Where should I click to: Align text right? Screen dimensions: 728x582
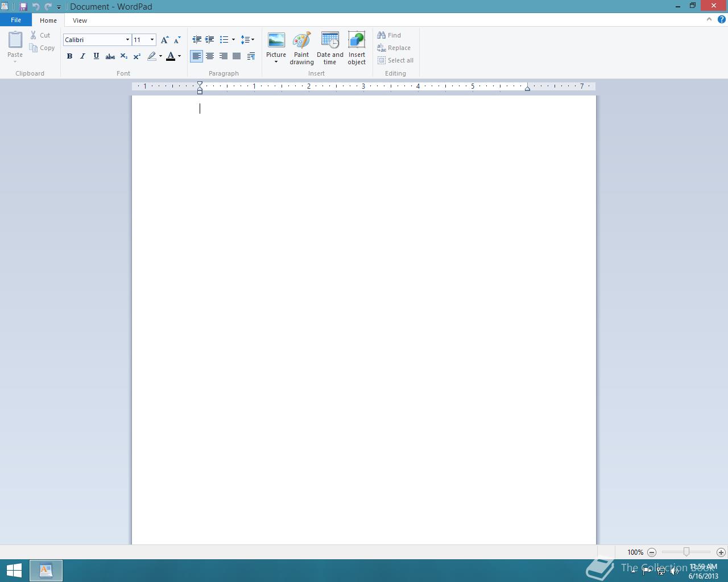[x=224, y=56]
